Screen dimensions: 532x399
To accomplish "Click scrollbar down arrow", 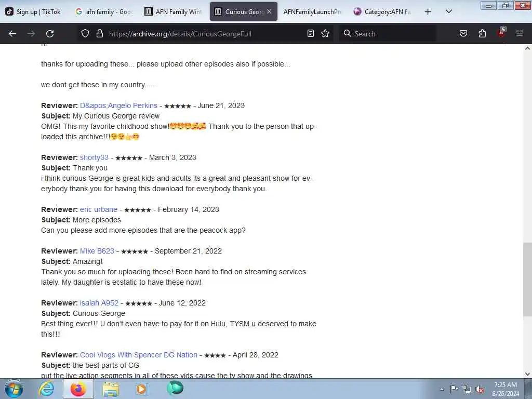I will (x=527, y=374).
